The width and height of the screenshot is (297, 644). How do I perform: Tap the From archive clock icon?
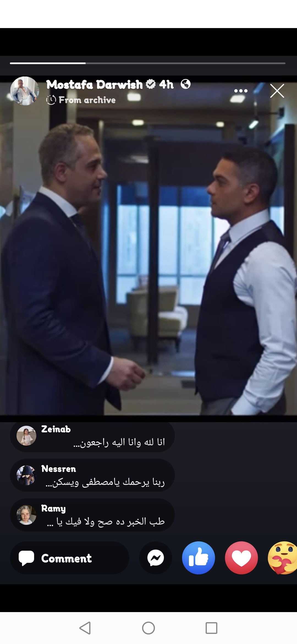point(51,100)
